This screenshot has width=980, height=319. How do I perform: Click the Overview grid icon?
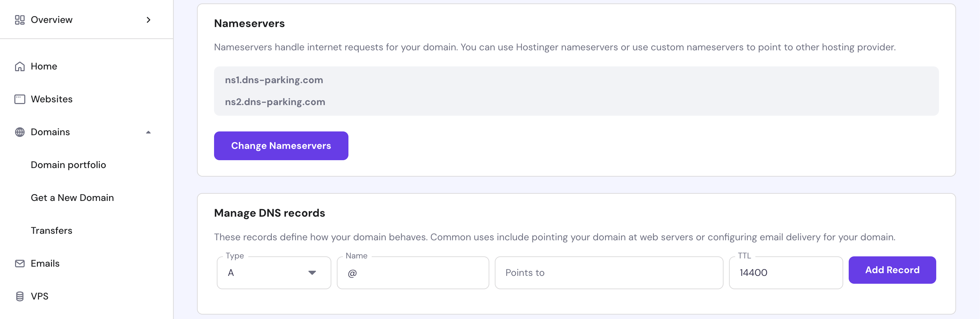pyautogui.click(x=20, y=20)
